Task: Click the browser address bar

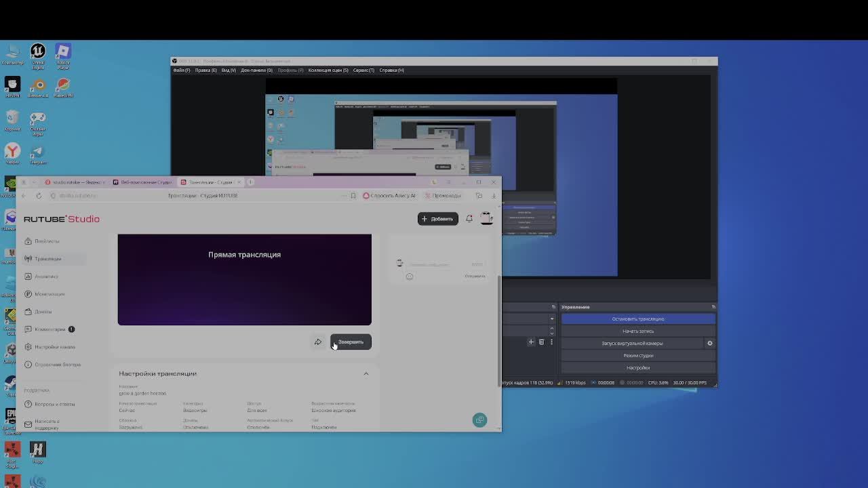Action: [203, 196]
